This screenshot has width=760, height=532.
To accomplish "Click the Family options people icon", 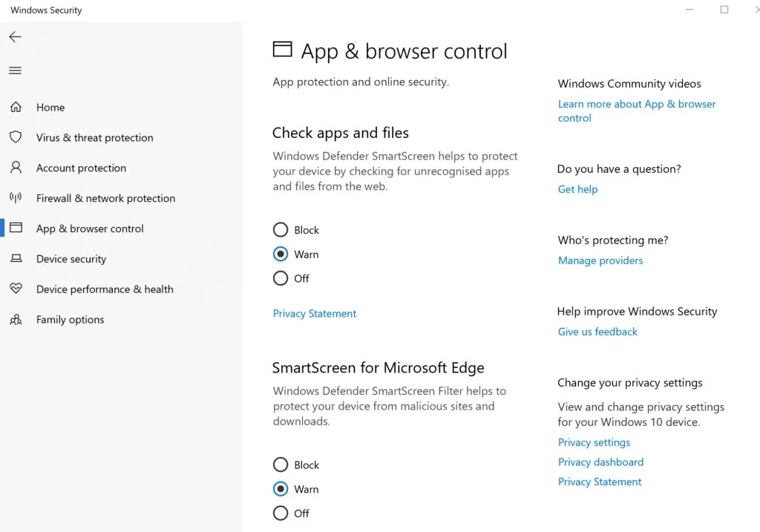I will pyautogui.click(x=16, y=320).
